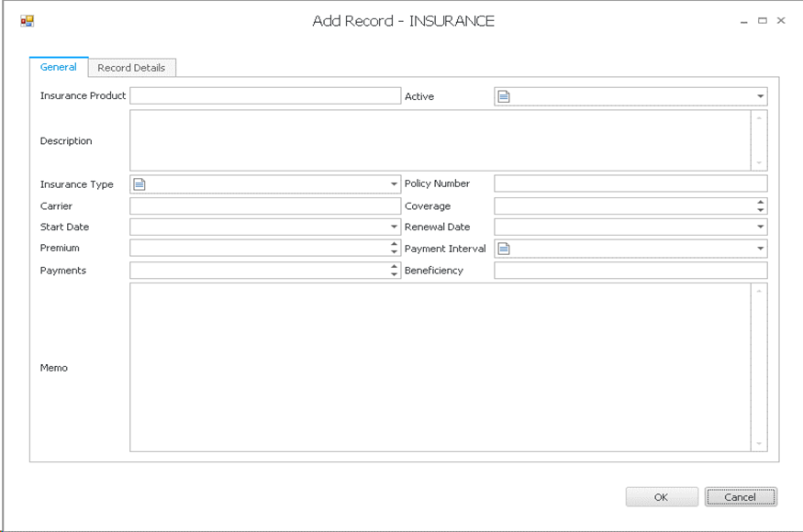Click the document icon in Payment Interval field

pos(504,249)
